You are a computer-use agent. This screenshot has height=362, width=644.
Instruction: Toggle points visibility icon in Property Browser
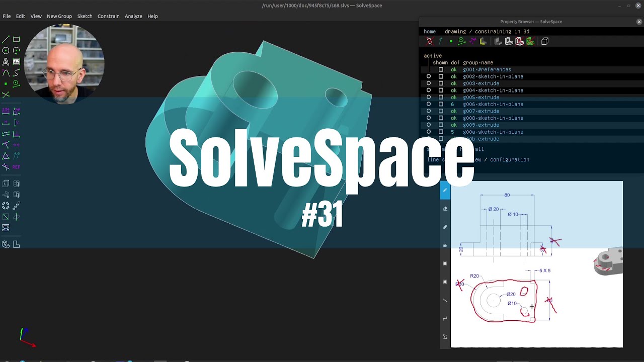coord(451,41)
